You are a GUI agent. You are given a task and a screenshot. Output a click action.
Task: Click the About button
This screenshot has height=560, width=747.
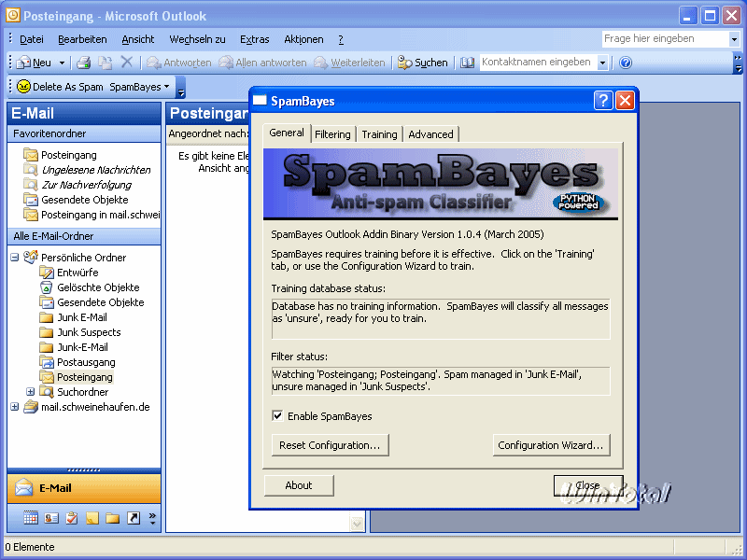click(299, 485)
